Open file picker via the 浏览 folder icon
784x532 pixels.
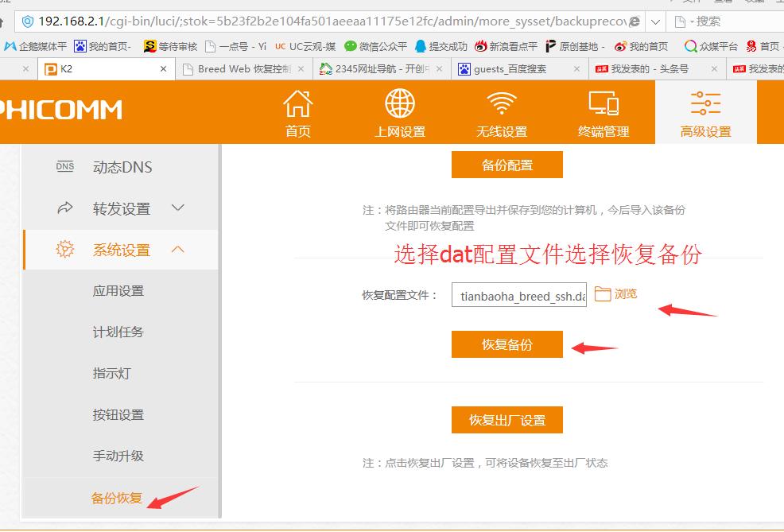[x=602, y=293]
